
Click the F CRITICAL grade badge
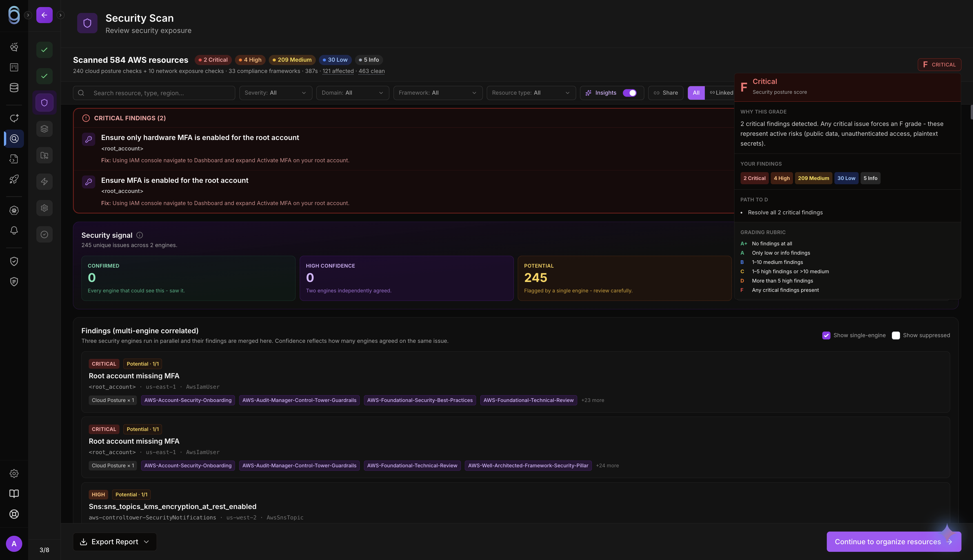tap(939, 65)
